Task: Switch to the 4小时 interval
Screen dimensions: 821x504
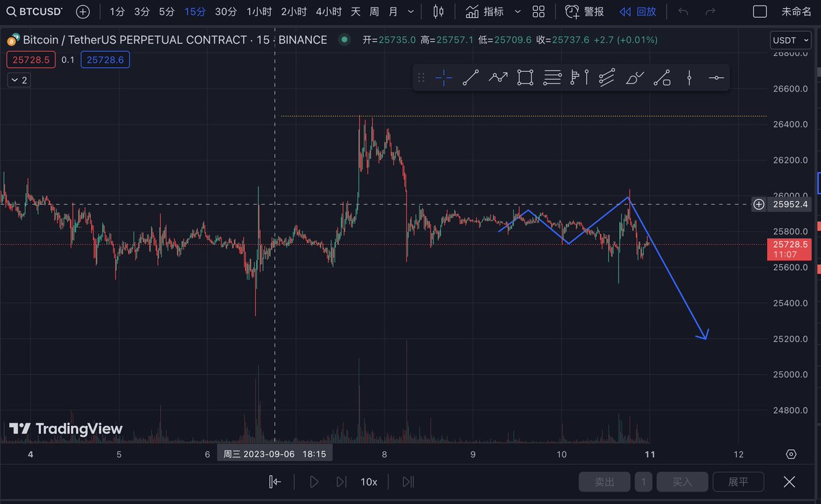Action: coord(329,12)
